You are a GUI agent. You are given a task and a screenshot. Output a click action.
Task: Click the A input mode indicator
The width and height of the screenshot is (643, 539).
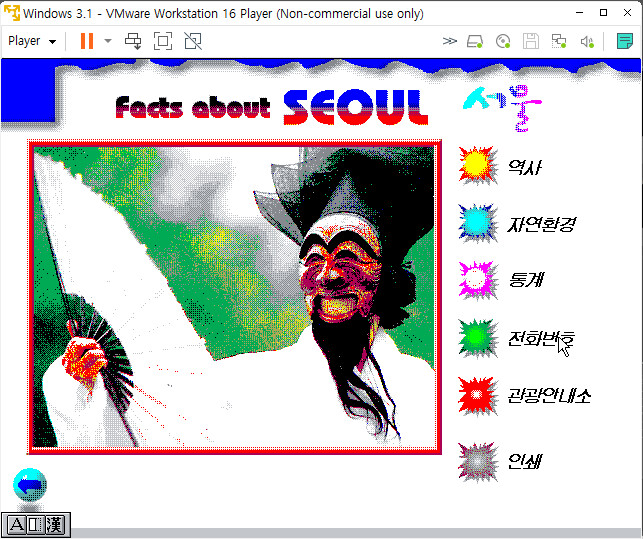pyautogui.click(x=16, y=525)
